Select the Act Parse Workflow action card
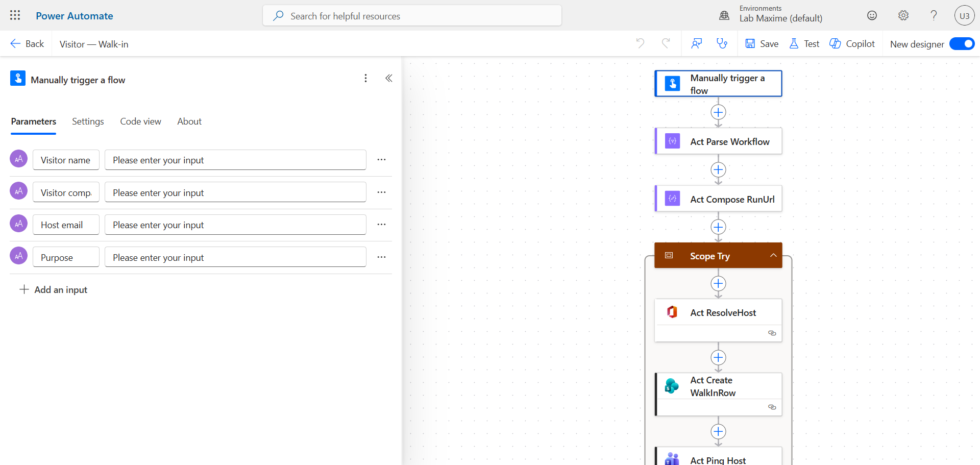The image size is (980, 465). click(x=718, y=141)
